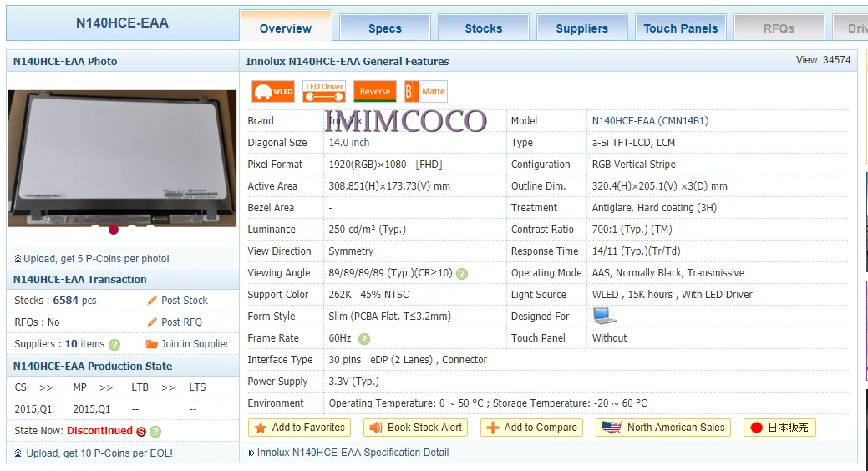The height and width of the screenshot is (471, 868).
Task: Click the View: 34574 counter
Action: (823, 60)
